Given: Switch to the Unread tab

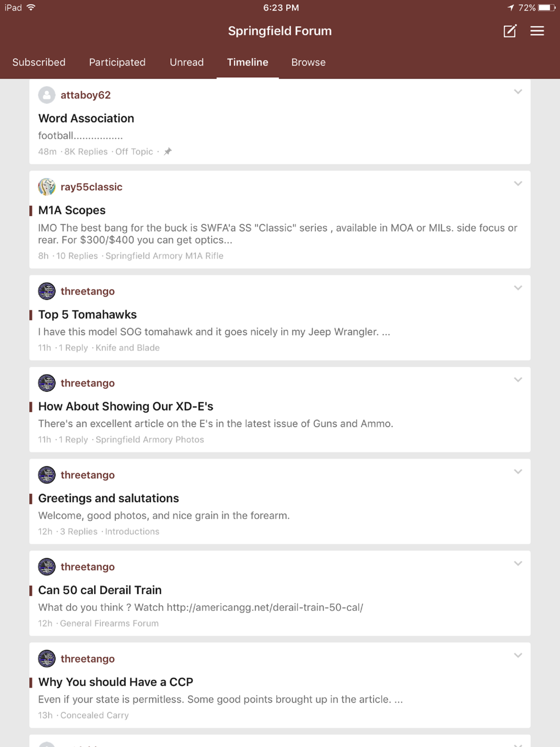Looking at the screenshot, I should [x=186, y=62].
